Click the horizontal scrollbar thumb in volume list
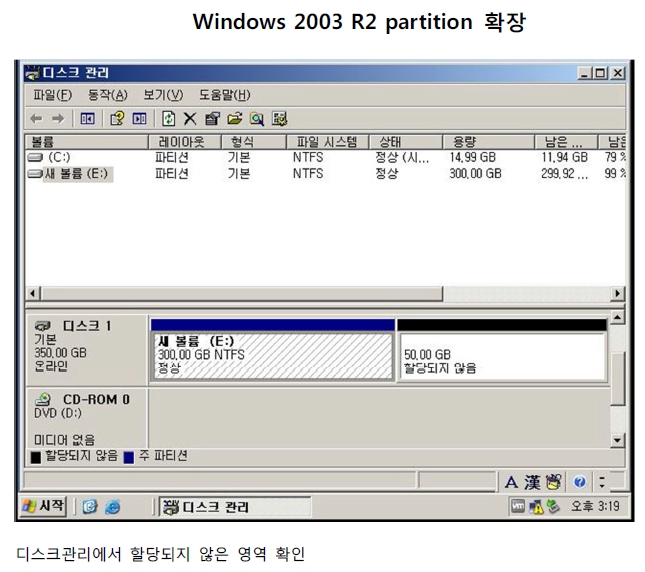 point(242,294)
